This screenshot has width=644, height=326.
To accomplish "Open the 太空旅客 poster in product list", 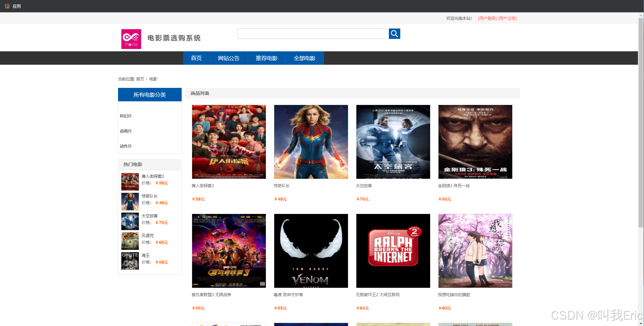I will coord(393,142).
